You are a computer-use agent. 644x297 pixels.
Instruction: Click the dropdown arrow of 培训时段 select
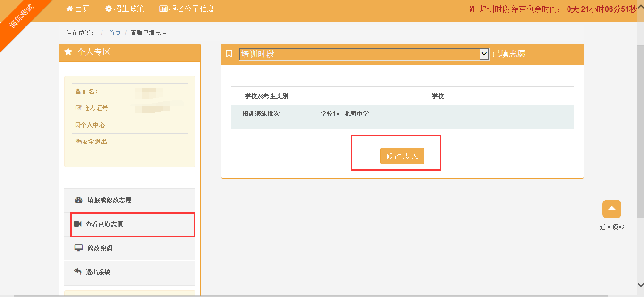click(x=484, y=54)
